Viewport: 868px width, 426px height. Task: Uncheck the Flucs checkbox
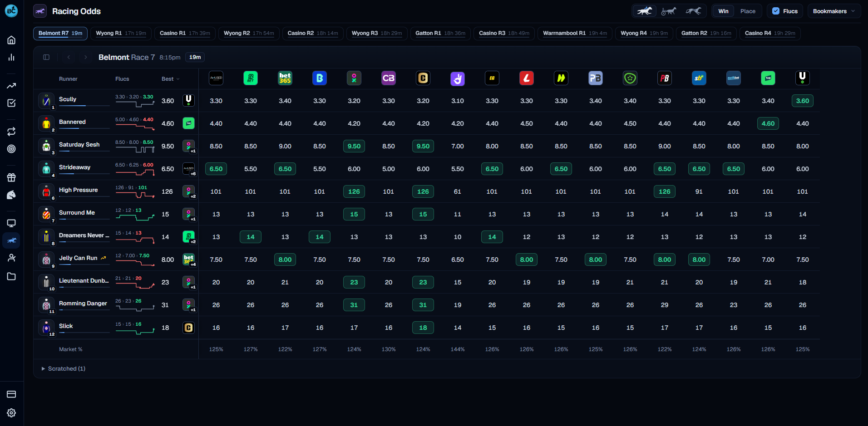pos(776,11)
